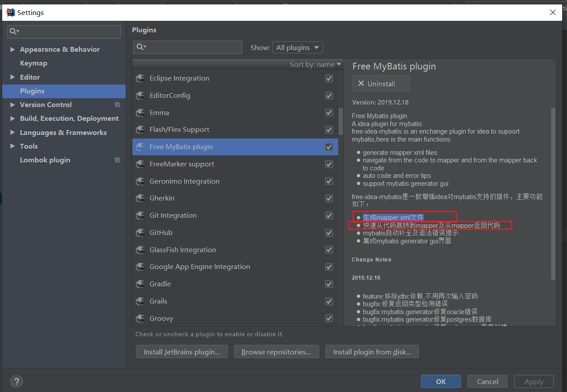
Task: Uncheck the Git Integration checkbox
Action: pos(329,215)
